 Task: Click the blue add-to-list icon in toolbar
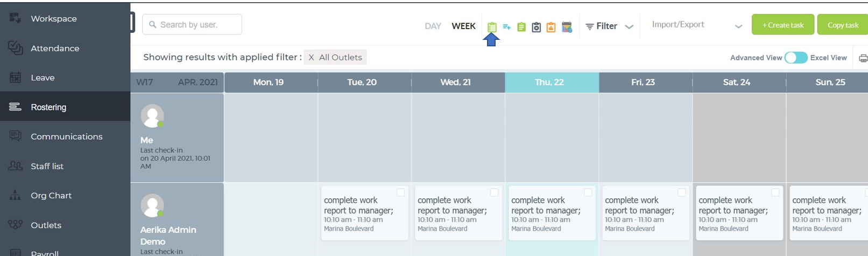[506, 26]
